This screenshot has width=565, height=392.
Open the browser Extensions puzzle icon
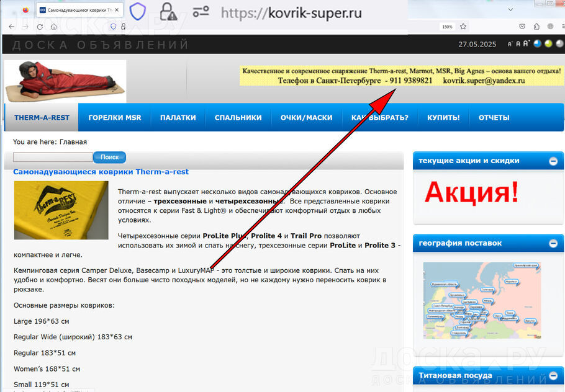coord(536,27)
